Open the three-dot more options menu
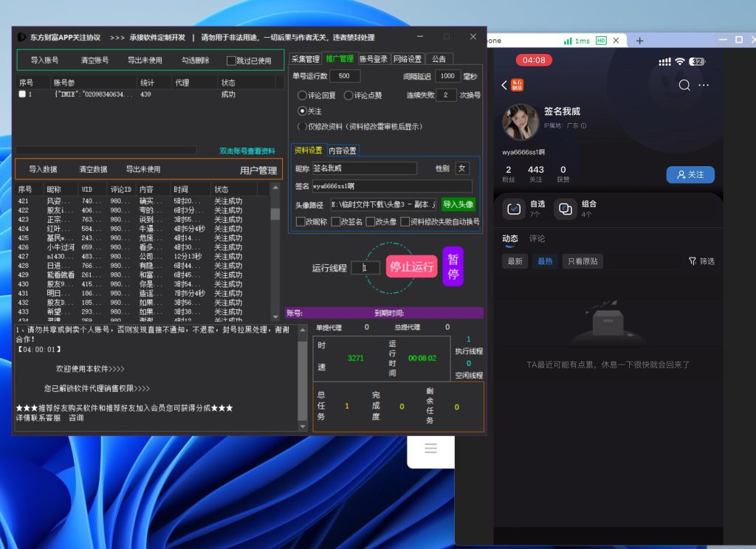This screenshot has width=756, height=549. pyautogui.click(x=704, y=86)
